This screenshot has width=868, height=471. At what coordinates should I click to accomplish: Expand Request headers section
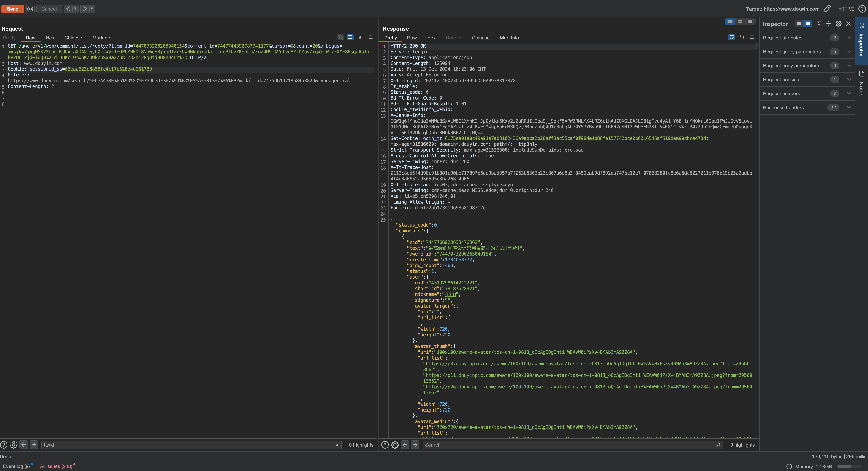pyautogui.click(x=807, y=93)
